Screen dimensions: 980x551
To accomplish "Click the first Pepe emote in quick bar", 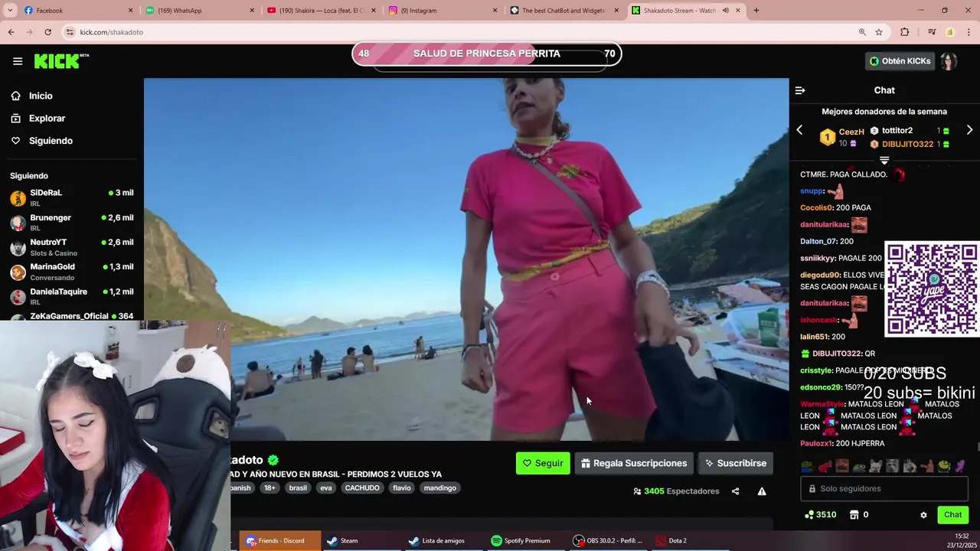I will click(808, 465).
